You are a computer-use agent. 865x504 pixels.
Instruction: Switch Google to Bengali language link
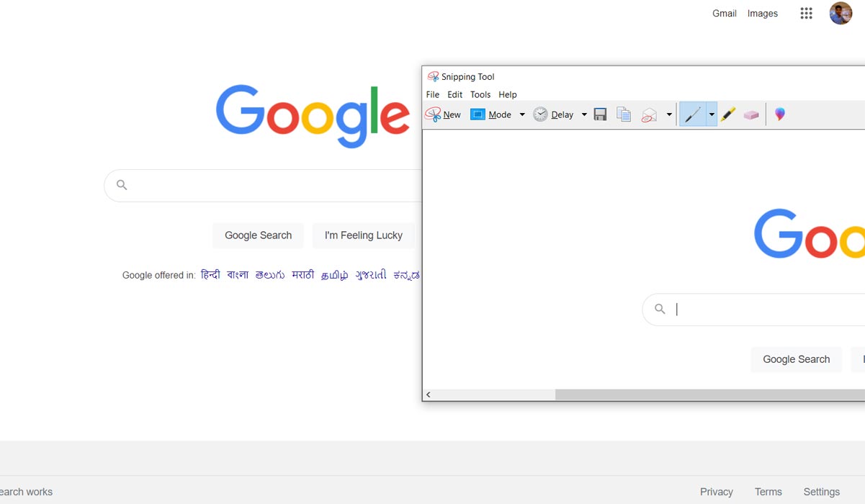[238, 274]
